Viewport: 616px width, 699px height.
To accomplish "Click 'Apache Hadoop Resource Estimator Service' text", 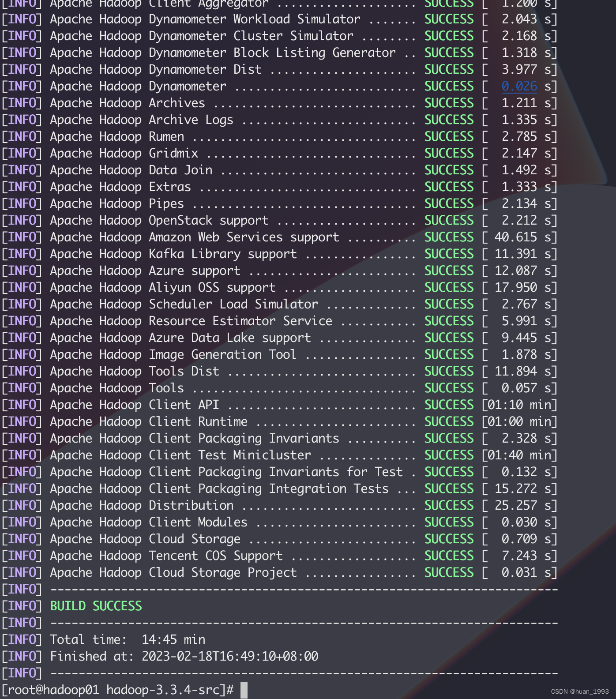I will [x=191, y=321].
